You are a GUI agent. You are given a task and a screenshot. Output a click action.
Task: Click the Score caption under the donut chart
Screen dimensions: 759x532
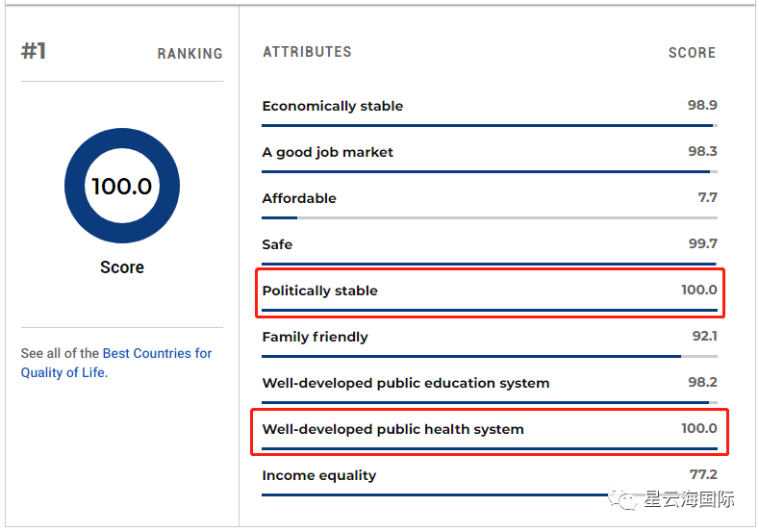[122, 267]
